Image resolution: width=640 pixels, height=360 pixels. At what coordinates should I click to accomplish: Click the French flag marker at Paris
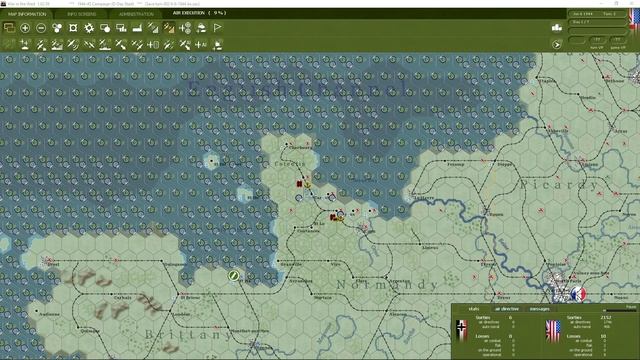point(578,294)
